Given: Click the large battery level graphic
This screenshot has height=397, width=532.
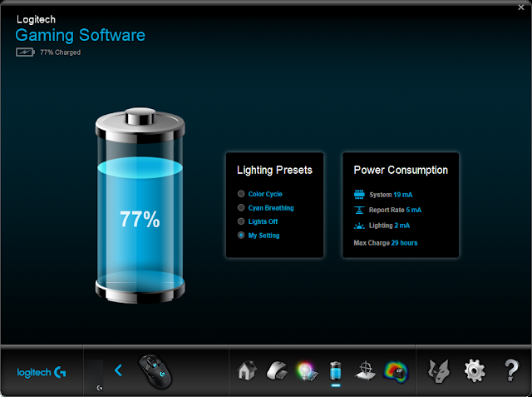Looking at the screenshot, I should (140, 206).
